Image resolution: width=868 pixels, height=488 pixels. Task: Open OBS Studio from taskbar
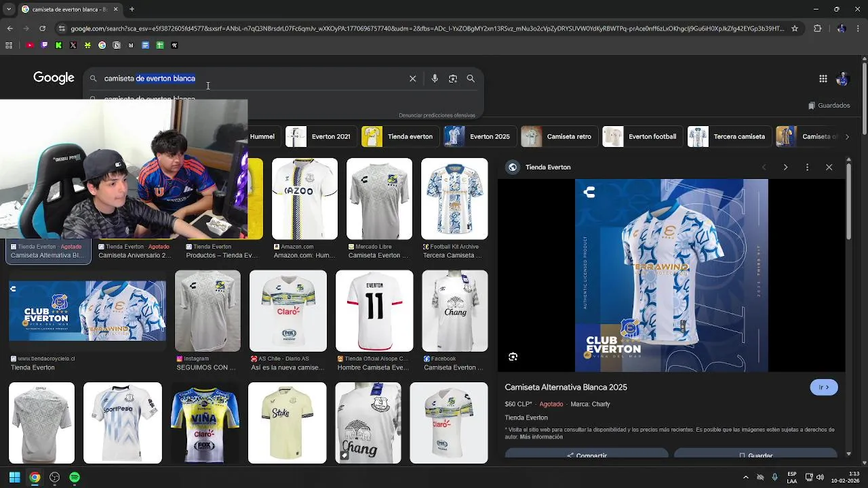tap(55, 477)
